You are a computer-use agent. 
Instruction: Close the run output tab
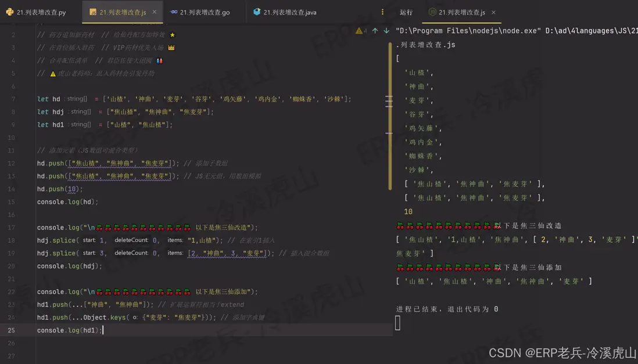(x=493, y=11)
